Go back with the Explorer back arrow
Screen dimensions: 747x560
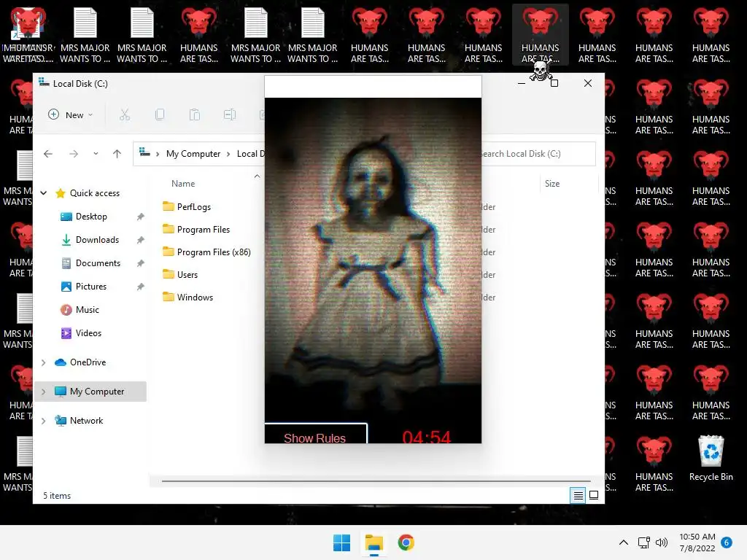[47, 154]
